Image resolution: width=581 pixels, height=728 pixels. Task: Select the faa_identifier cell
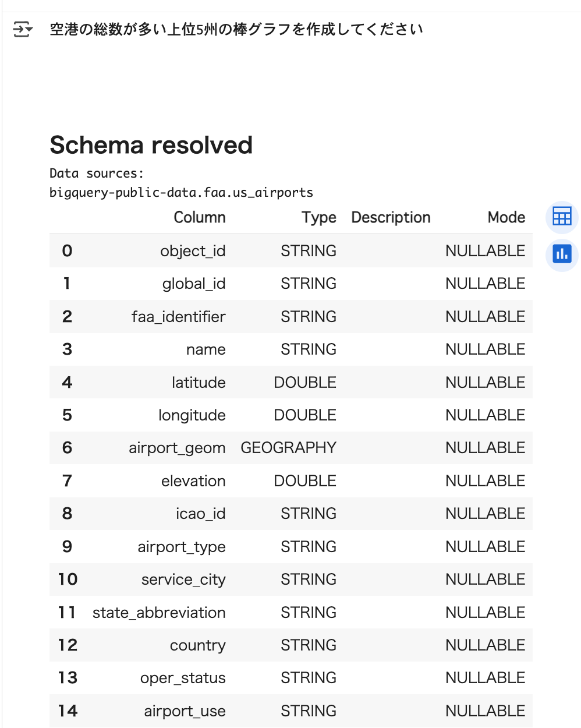(x=178, y=317)
